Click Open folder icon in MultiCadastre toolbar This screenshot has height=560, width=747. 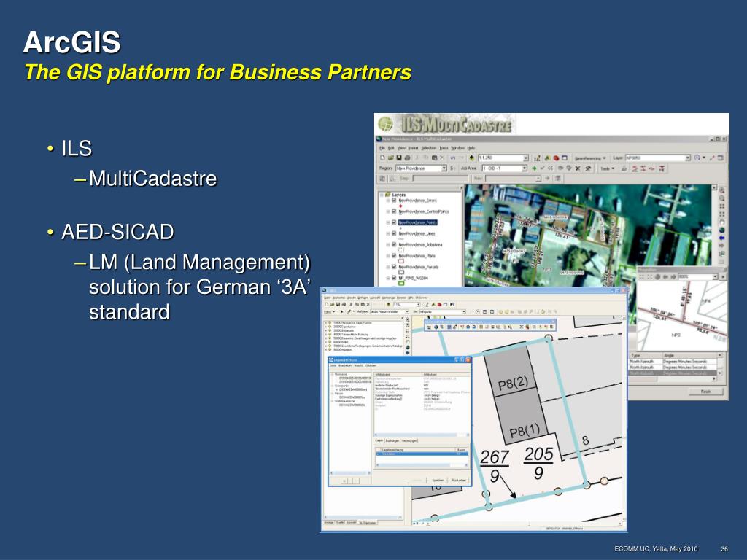pos(391,157)
